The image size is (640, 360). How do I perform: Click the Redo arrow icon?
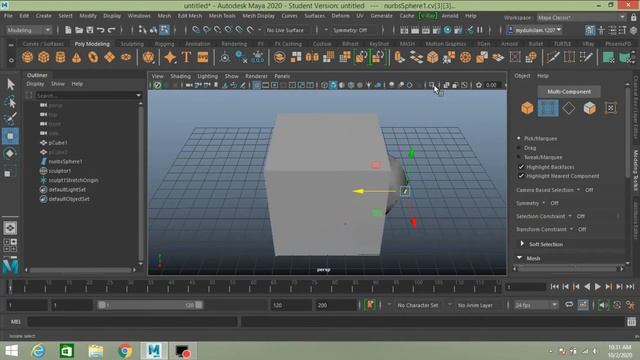click(x=111, y=30)
